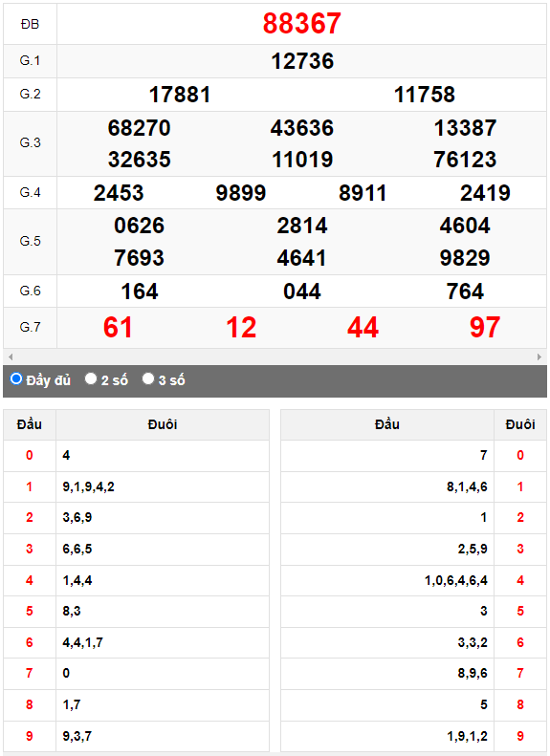Click G.4 number 9899
Screen dimensions: 550x756
pos(241,193)
